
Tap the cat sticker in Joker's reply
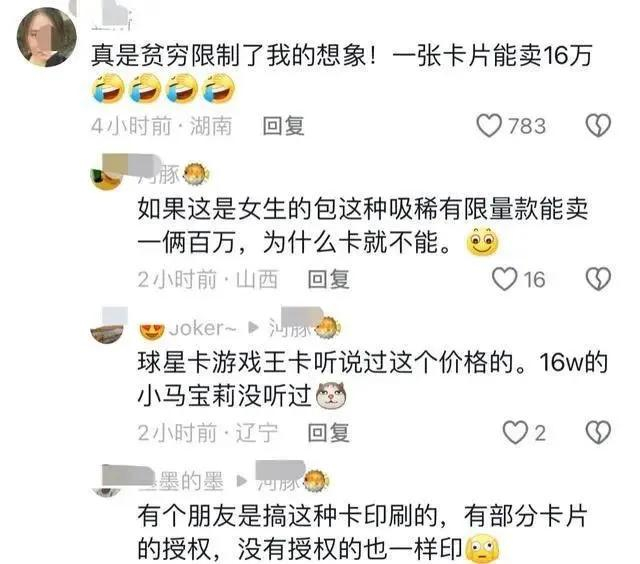tap(331, 395)
